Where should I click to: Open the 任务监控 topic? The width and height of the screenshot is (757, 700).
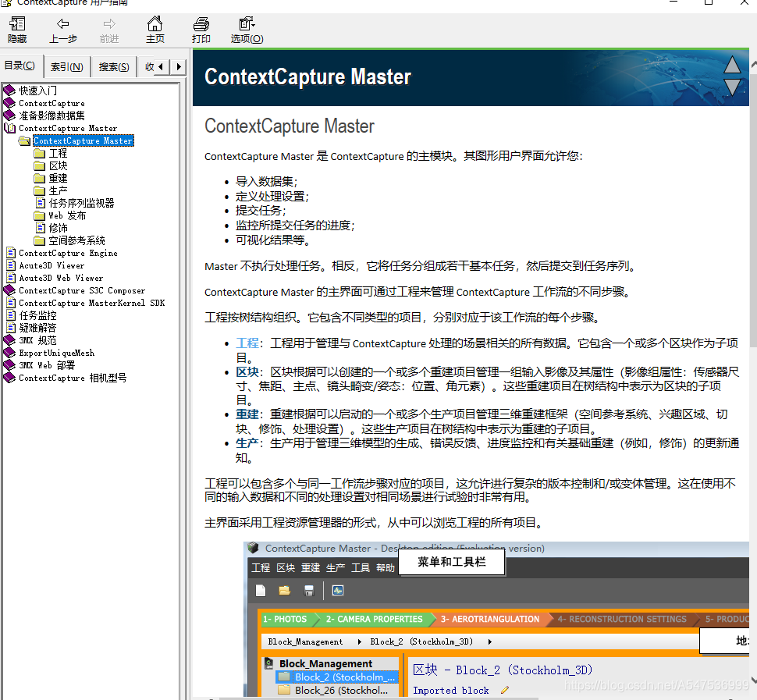tap(31, 315)
